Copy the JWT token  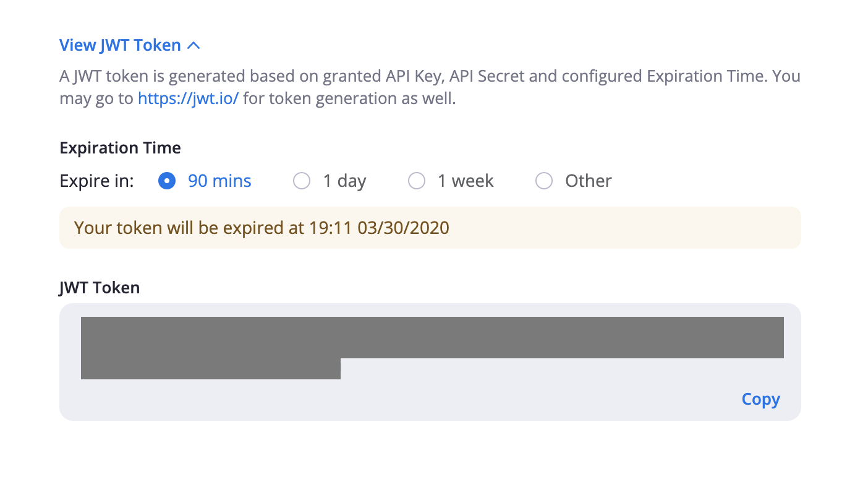(x=761, y=399)
